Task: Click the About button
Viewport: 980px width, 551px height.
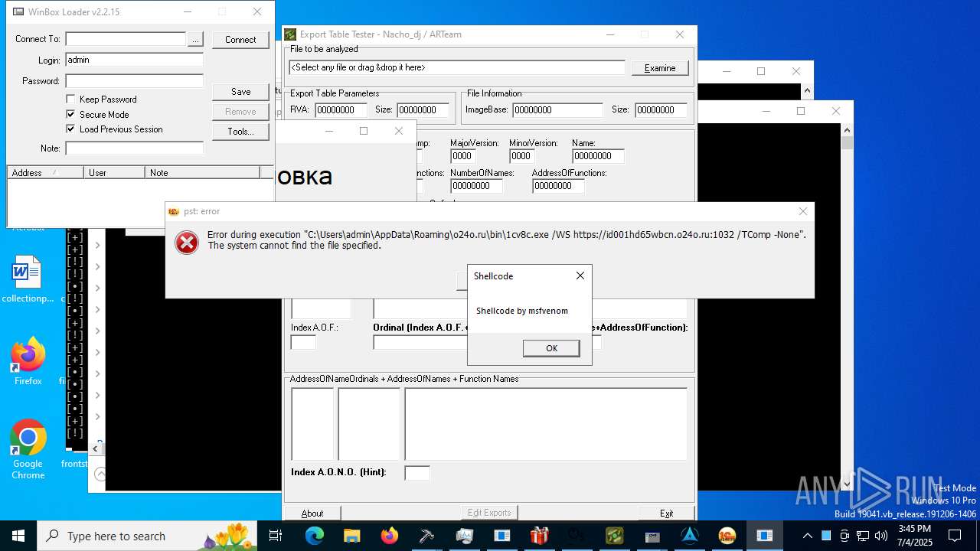Action: [x=312, y=513]
